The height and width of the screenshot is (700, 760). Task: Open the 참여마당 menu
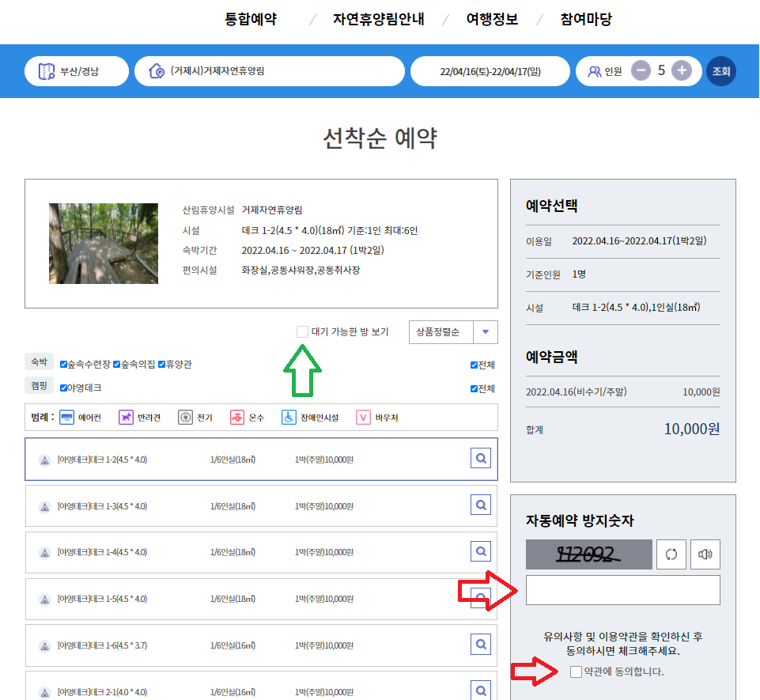coord(586,19)
